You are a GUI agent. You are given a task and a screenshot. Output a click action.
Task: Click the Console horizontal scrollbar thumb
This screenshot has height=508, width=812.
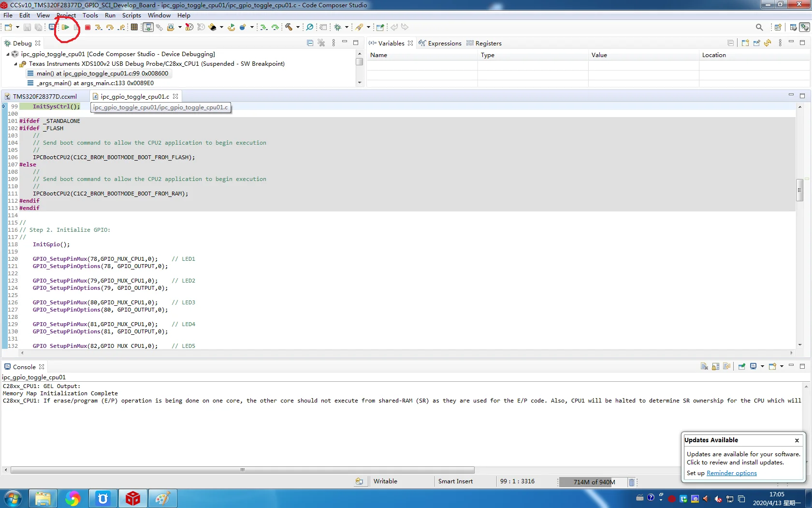coord(243,470)
